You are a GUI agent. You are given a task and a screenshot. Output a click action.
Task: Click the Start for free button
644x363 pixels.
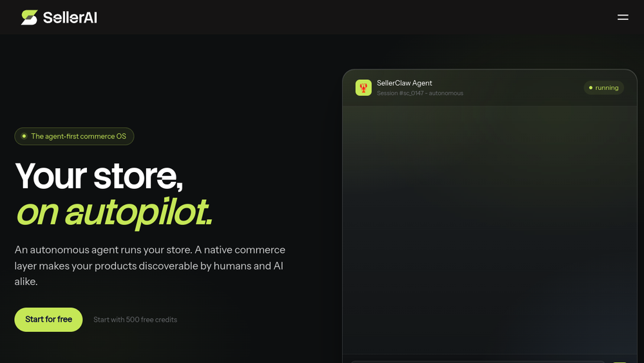pyautogui.click(x=48, y=319)
